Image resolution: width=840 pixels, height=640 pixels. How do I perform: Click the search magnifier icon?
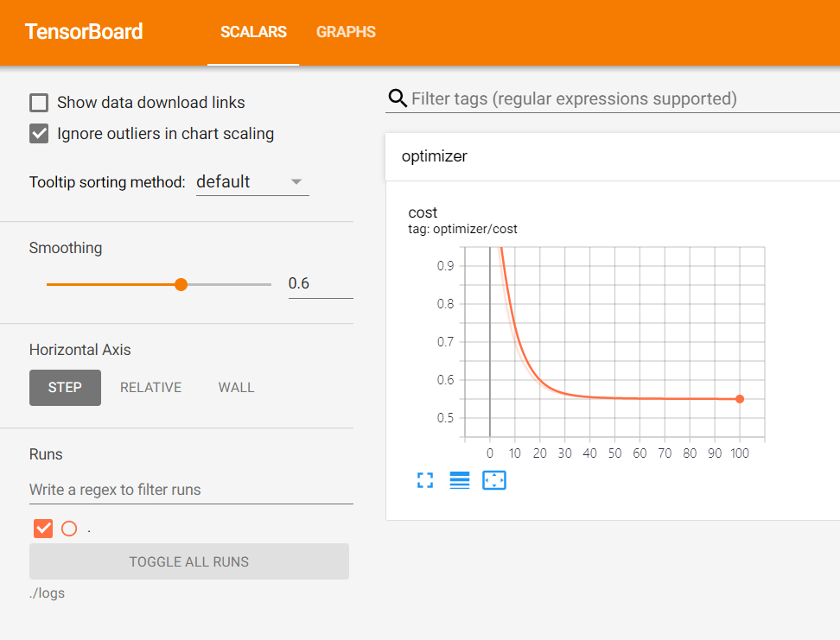398,98
